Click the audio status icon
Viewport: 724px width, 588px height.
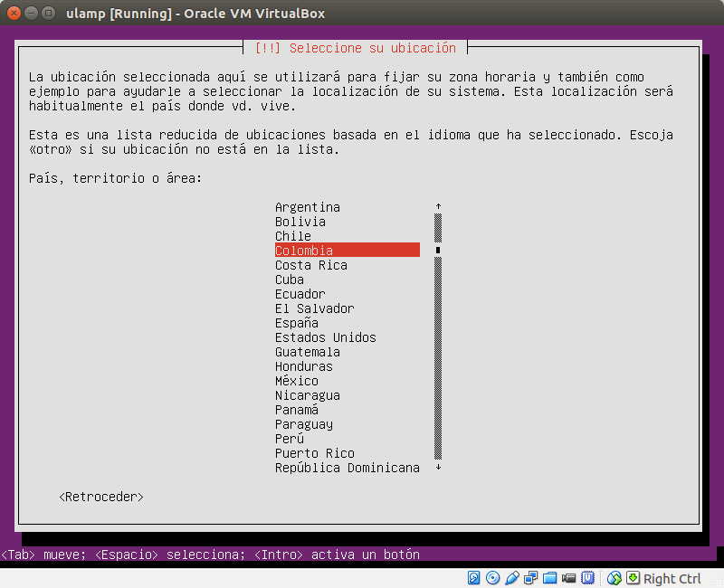pyautogui.click(x=512, y=578)
